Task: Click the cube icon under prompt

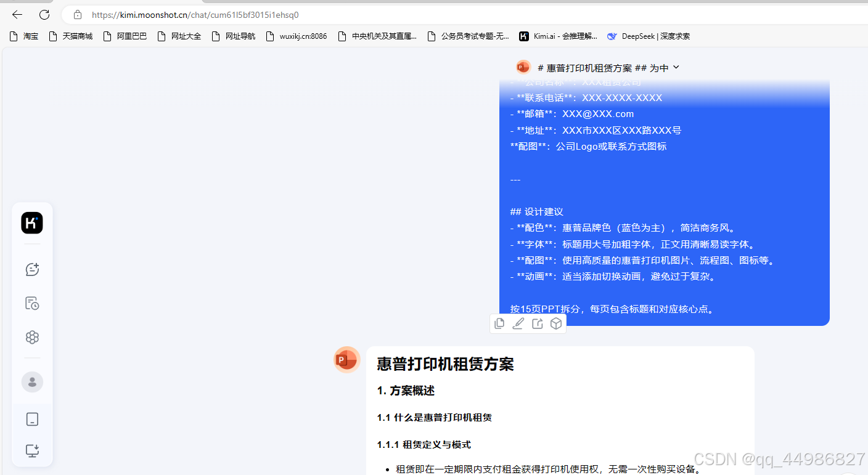Action: pos(556,323)
